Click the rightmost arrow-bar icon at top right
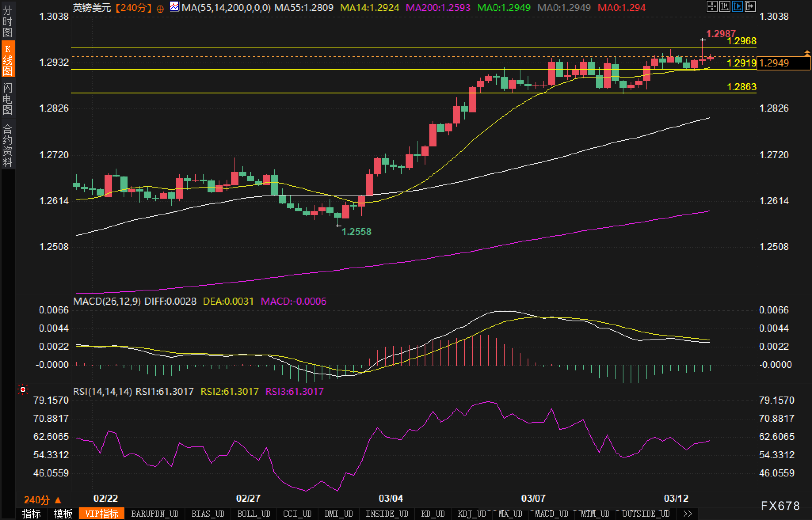The width and height of the screenshot is (812, 520). (750, 6)
